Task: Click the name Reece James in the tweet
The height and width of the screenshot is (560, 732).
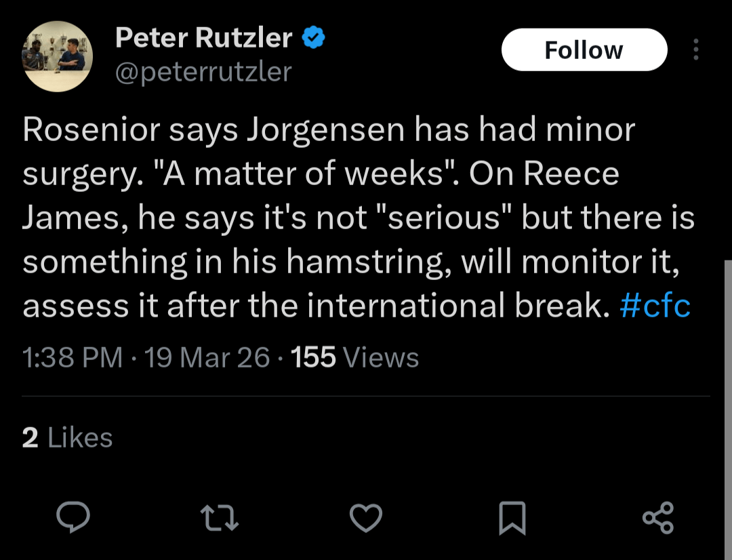Action: [571, 174]
